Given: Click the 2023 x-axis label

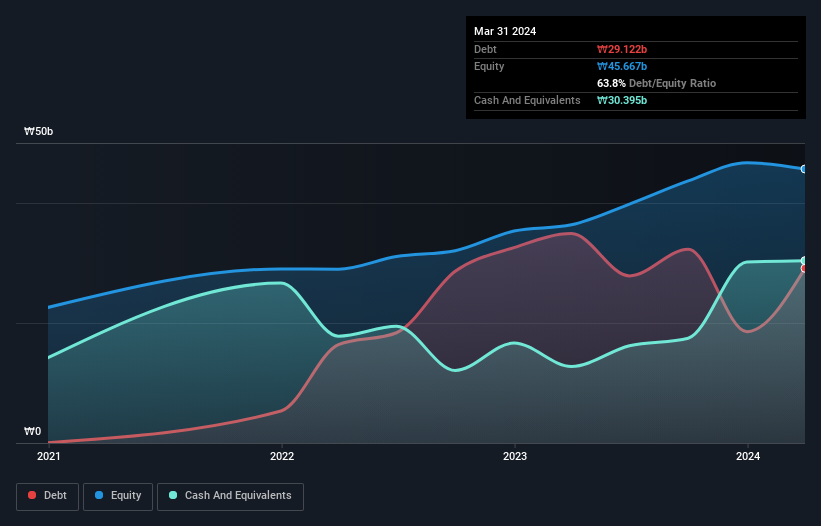Looking at the screenshot, I should [x=515, y=456].
